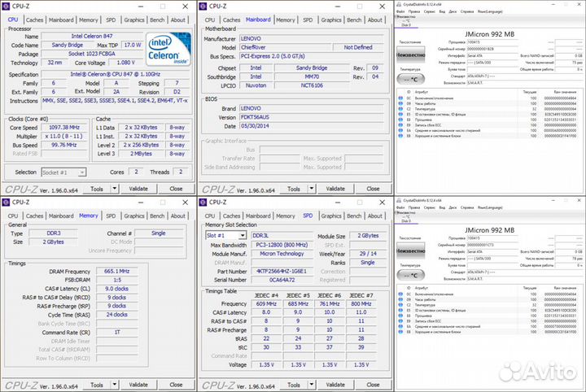Click the blue status dot for attribute 09 in the bottom CrystalDiskInfo
The height and width of the screenshot is (392, 586).
(400, 299)
